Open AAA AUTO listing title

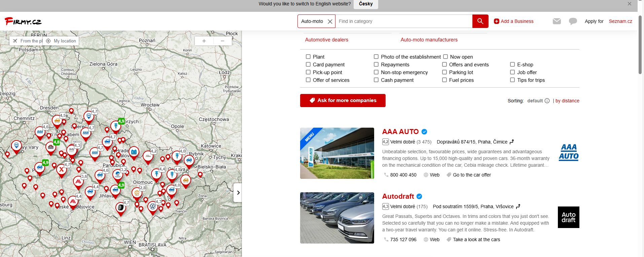coord(400,132)
